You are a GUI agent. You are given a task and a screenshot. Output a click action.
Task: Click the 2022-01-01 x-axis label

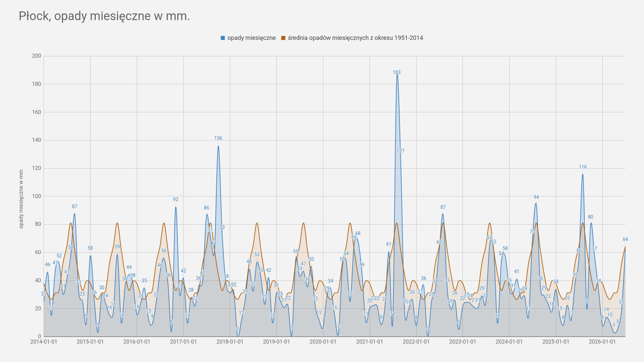click(x=416, y=342)
